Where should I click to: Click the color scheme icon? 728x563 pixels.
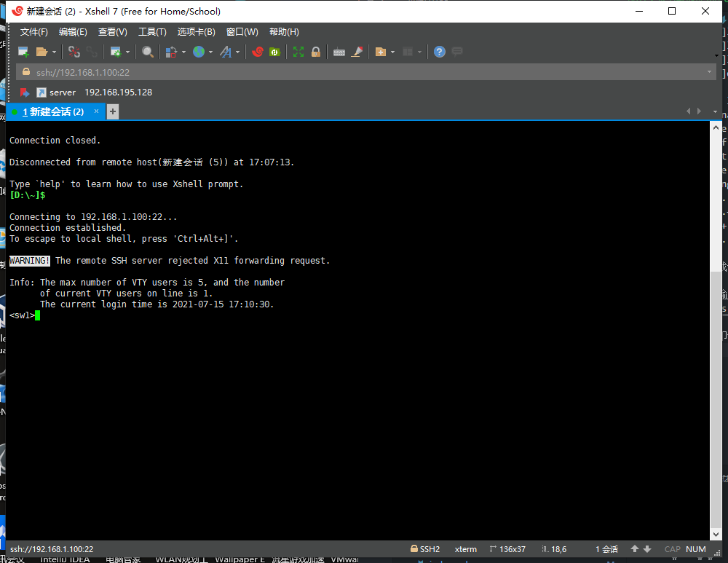pyautogui.click(x=171, y=52)
